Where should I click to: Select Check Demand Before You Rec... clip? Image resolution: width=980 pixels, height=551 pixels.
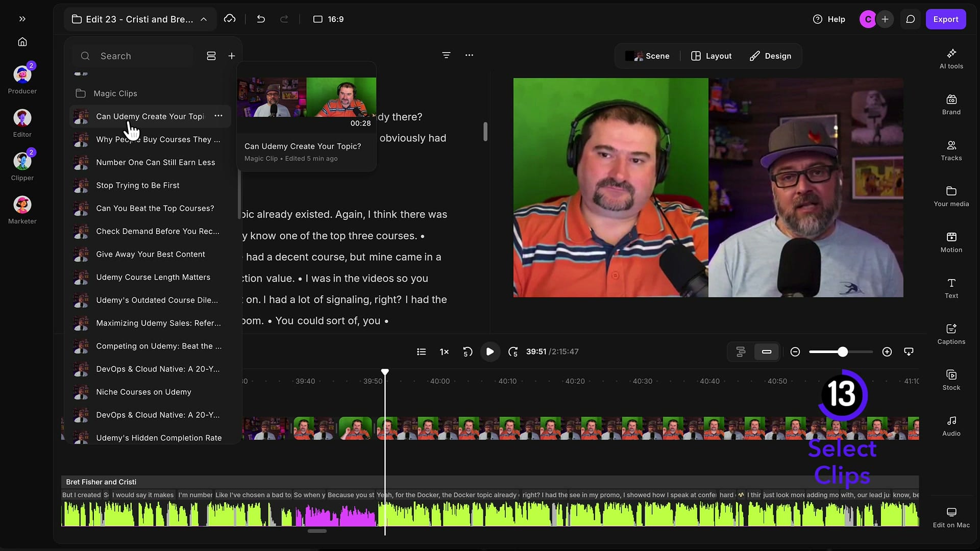point(150,231)
